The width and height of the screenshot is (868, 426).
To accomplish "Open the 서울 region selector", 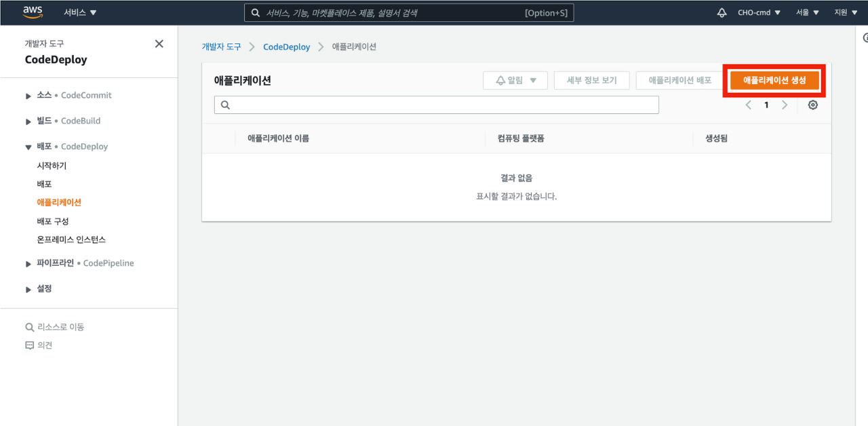I will [x=808, y=12].
